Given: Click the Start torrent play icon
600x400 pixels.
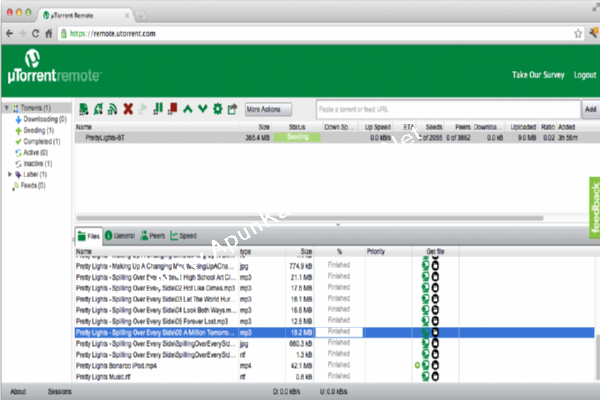Looking at the screenshot, I should (x=143, y=109).
